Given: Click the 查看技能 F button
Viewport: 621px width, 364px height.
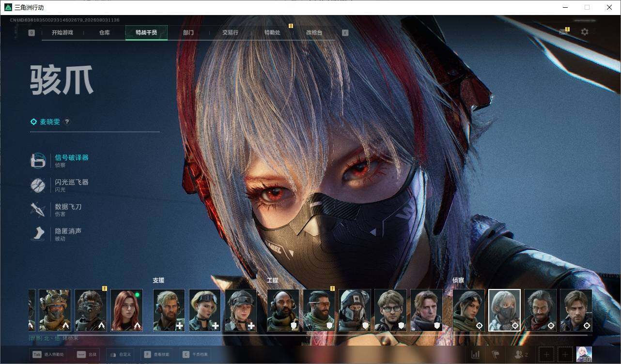Looking at the screenshot, I should (x=157, y=354).
